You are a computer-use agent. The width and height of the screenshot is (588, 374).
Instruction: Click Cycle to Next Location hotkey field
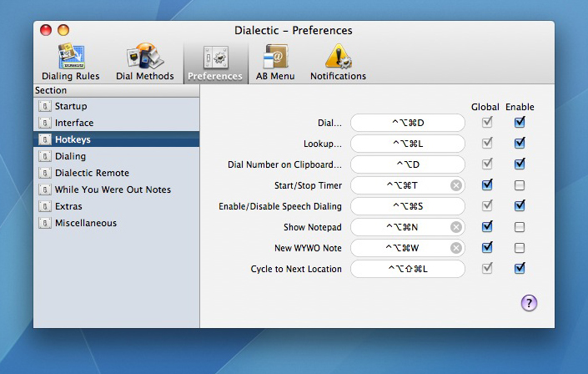408,269
